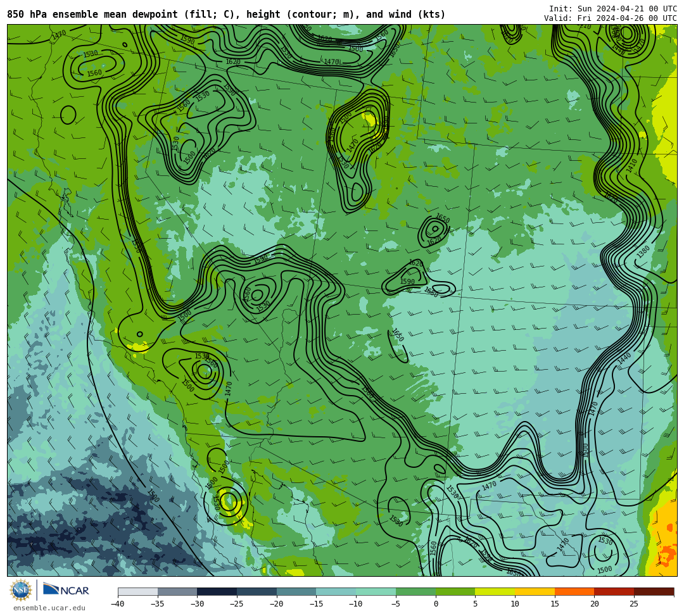Click the -35 colorbar tick label
The height and width of the screenshot is (616, 684).
pos(158,604)
